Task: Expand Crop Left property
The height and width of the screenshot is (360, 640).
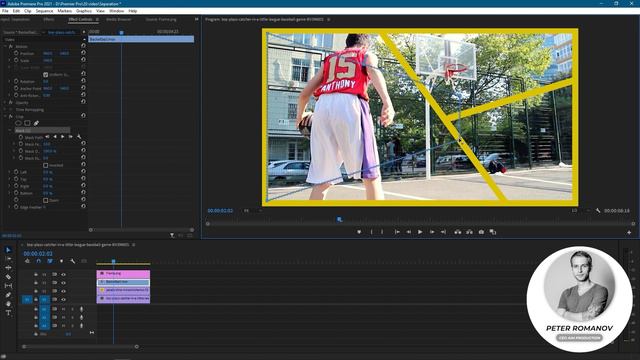Action: tap(9, 172)
